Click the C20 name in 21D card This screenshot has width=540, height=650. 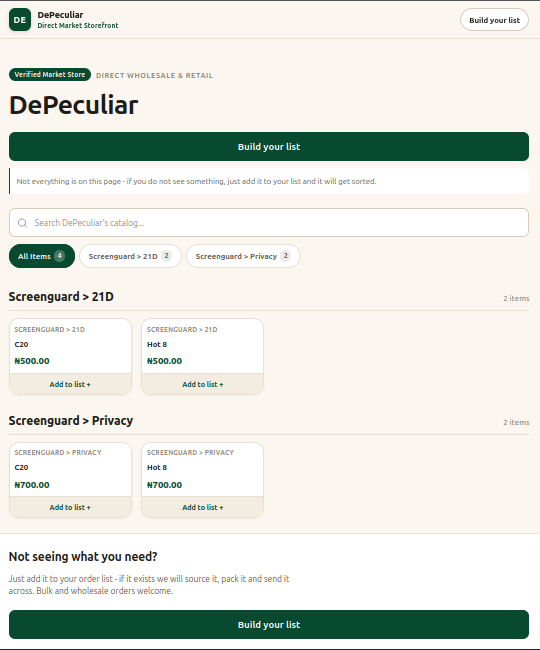21,344
